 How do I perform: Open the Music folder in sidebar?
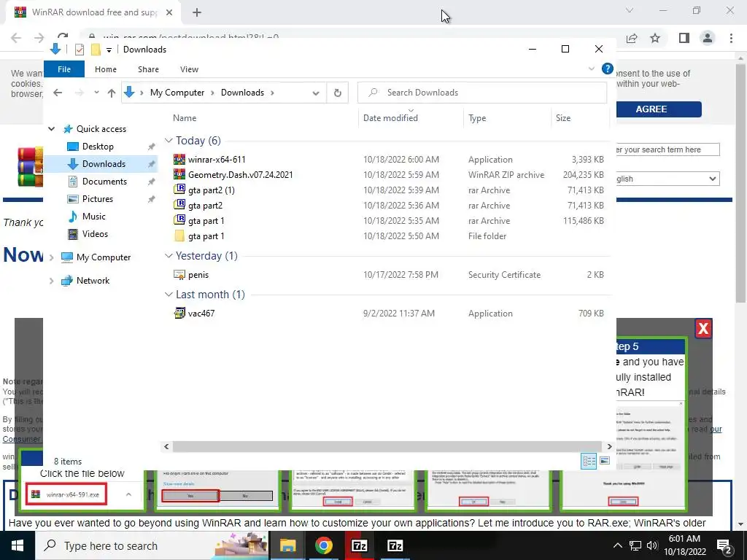(x=93, y=217)
